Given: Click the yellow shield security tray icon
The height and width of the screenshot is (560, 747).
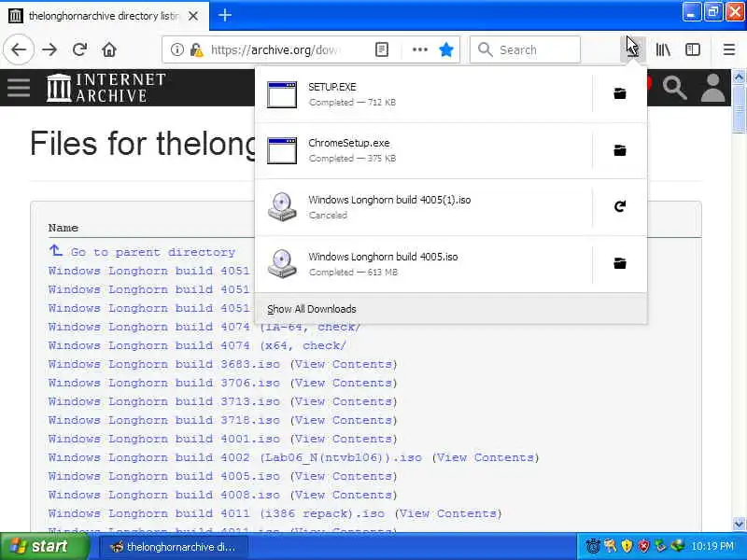Looking at the screenshot, I should [x=627, y=546].
